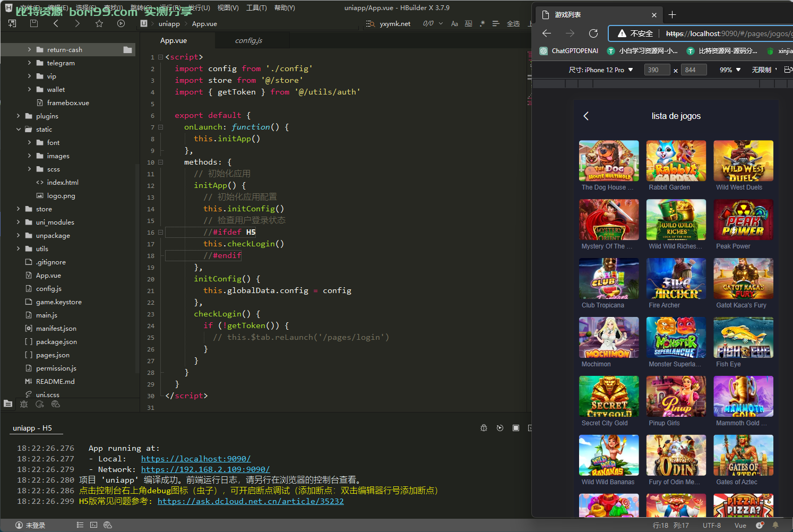Show the project explorer icon under file tree
The image size is (793, 532).
(8, 404)
